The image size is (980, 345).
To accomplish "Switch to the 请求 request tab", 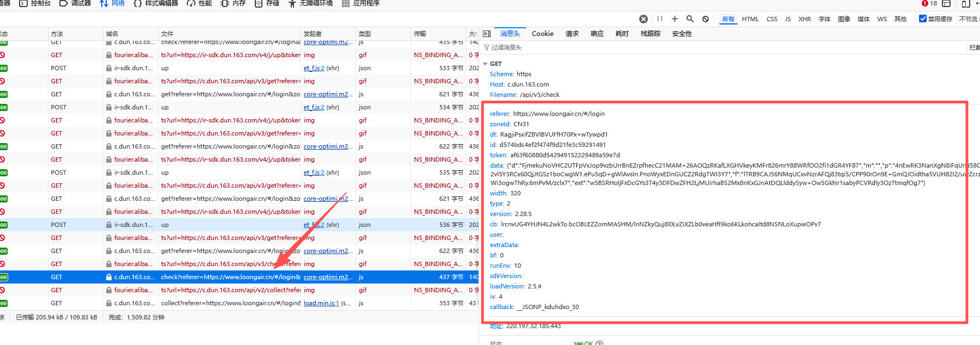I will 572,34.
